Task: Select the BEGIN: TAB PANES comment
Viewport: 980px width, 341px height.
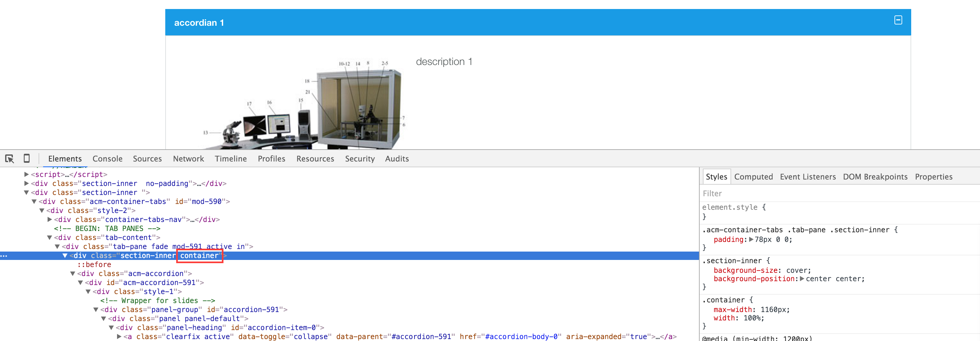Action: click(107, 229)
